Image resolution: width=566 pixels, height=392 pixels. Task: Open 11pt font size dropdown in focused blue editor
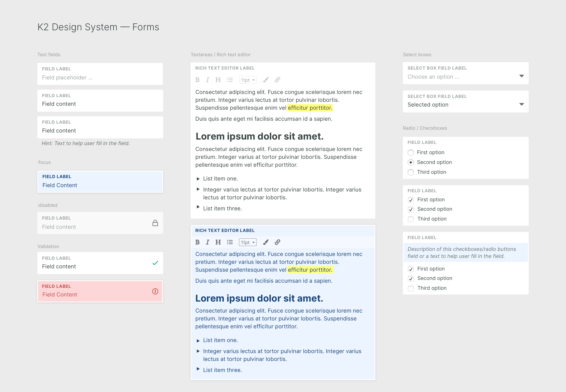click(248, 242)
